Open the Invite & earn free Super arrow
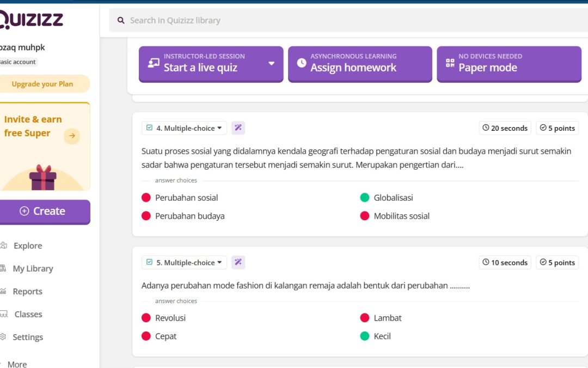Screen dimensions: 588x368 point(72,136)
